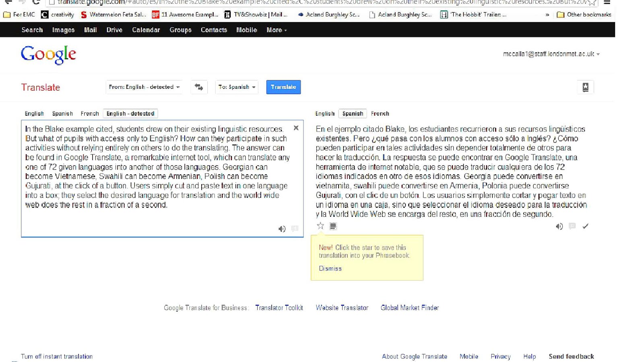Open the Global Market Finder link
644x362 pixels.
pos(410,308)
